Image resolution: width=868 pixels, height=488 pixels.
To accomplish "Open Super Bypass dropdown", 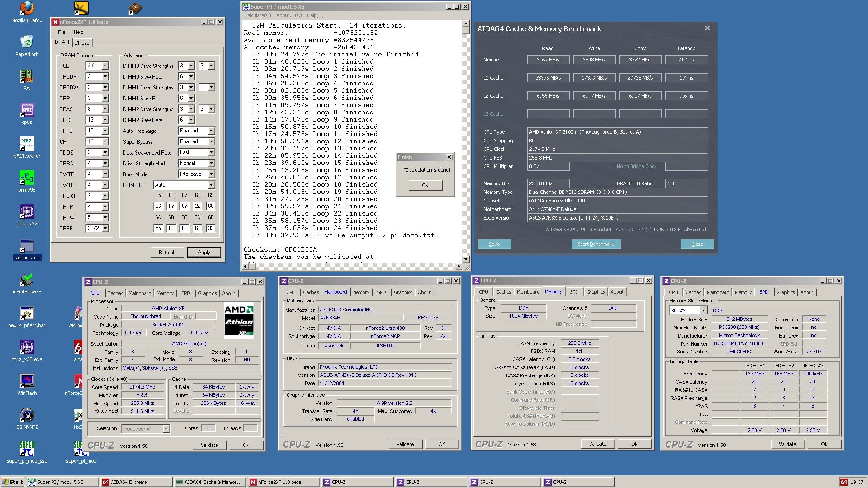I will tap(211, 142).
